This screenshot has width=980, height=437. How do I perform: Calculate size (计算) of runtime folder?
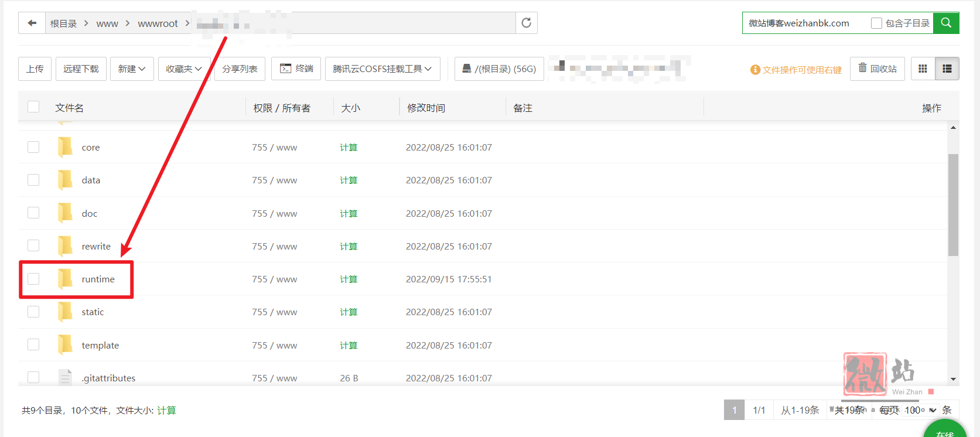[x=349, y=279]
